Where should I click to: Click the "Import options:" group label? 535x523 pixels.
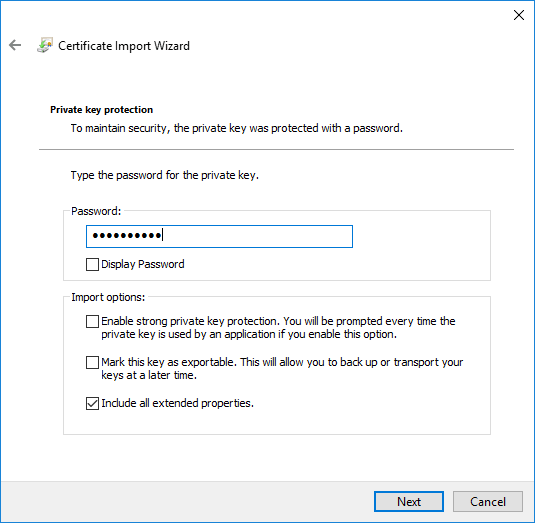pos(108,297)
